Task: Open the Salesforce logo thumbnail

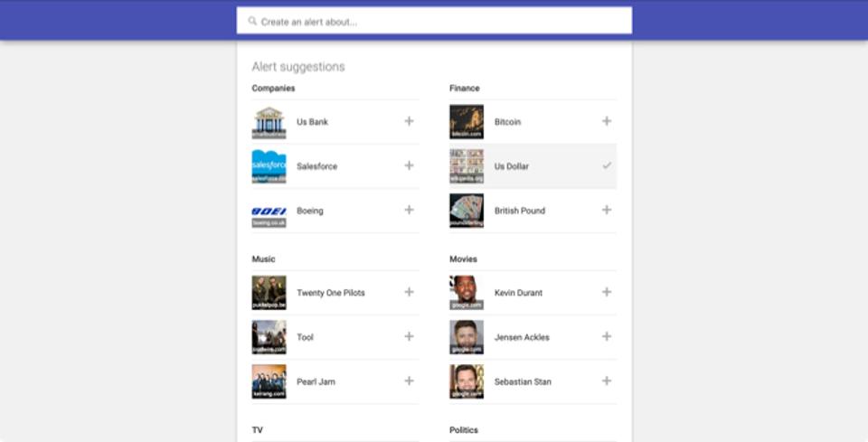Action: [x=269, y=166]
